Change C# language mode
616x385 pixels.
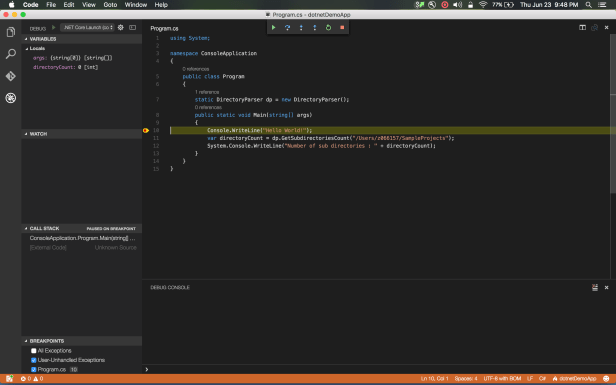[543, 379]
